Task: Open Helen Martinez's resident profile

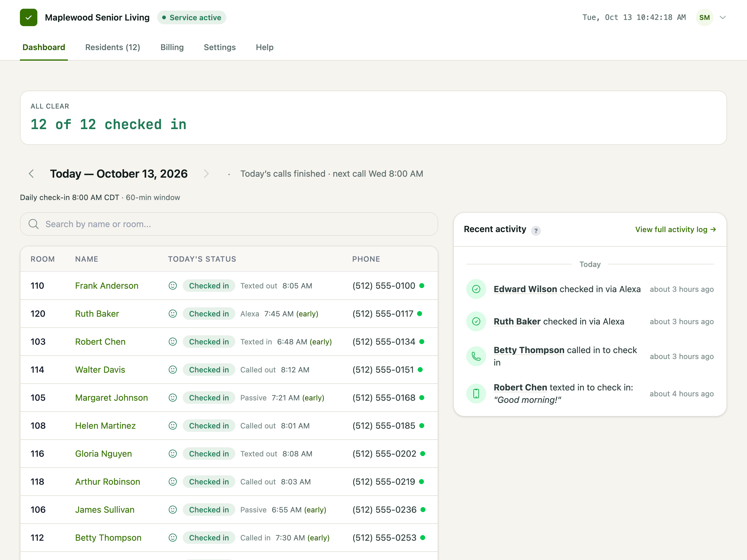Action: click(106, 426)
